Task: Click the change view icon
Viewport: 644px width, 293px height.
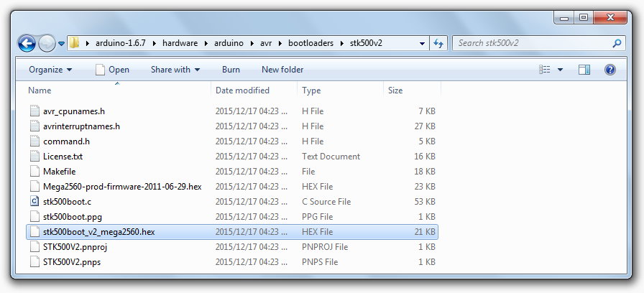Action: pyautogui.click(x=545, y=70)
